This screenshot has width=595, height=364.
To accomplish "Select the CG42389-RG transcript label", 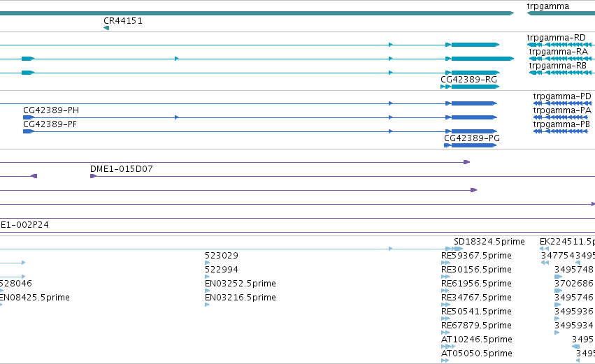I will pyautogui.click(x=468, y=80).
